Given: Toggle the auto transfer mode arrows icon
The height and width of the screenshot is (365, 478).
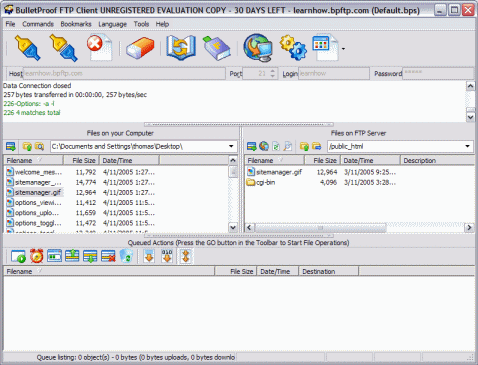Looking at the screenshot, I should pos(186,256).
